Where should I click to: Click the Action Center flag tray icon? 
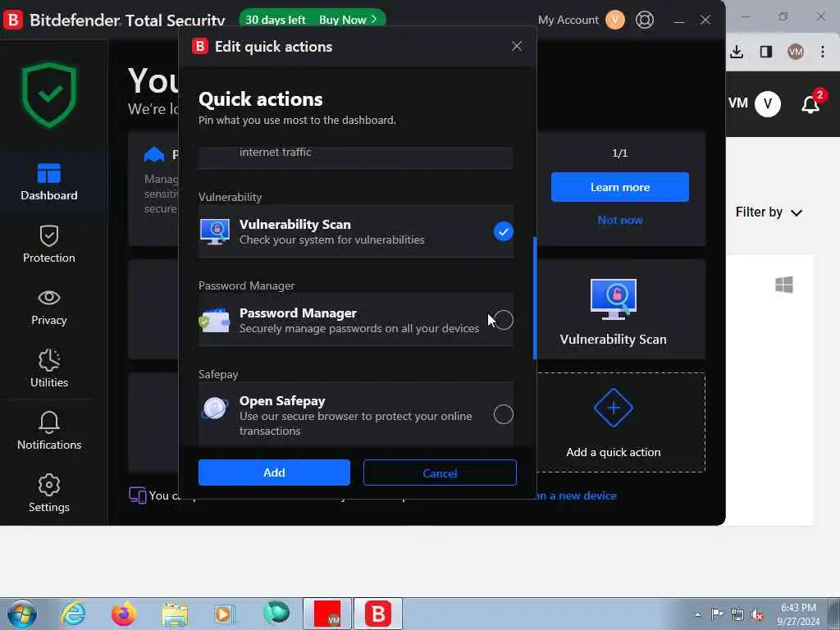click(x=717, y=614)
